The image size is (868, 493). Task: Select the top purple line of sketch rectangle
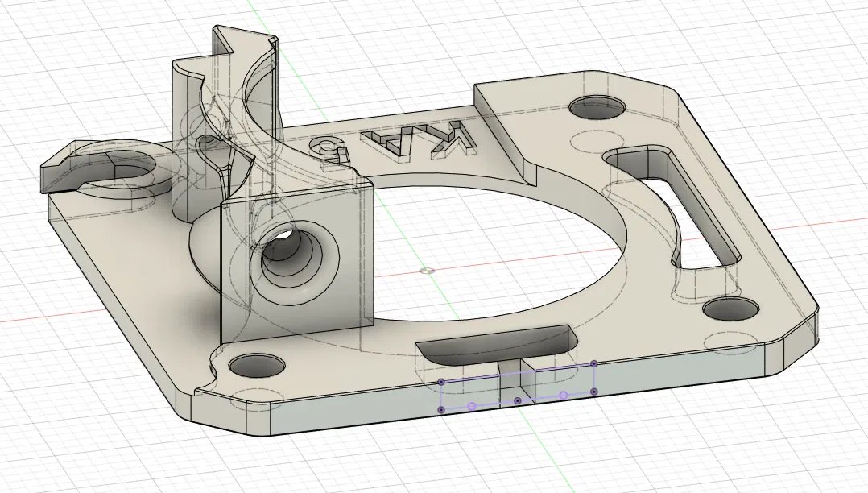pos(517,373)
